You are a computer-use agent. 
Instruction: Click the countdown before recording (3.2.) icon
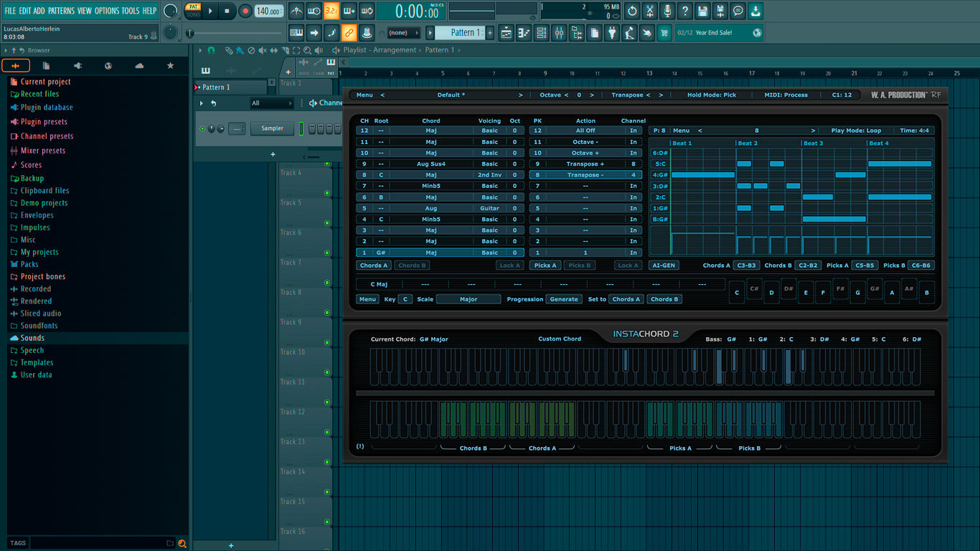pos(331,11)
